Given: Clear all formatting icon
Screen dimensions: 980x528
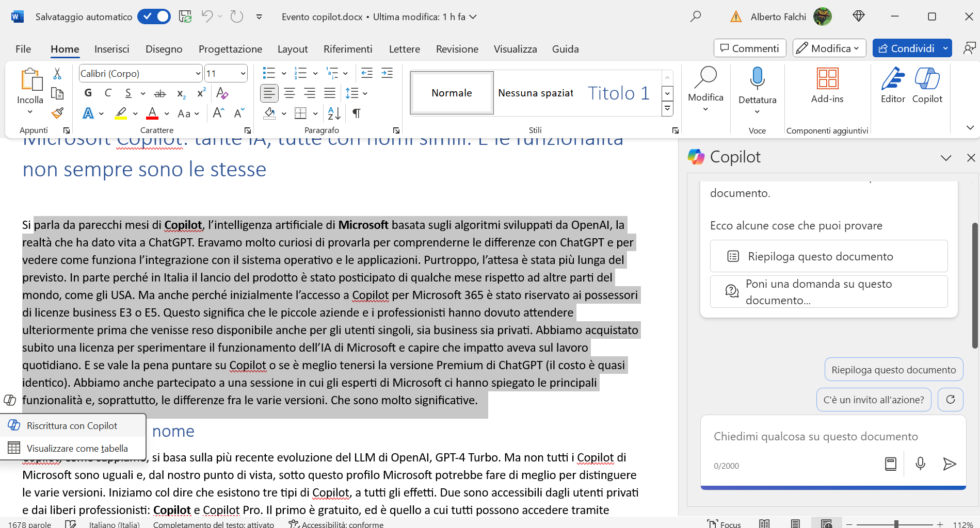Looking at the screenshot, I should click(222, 93).
